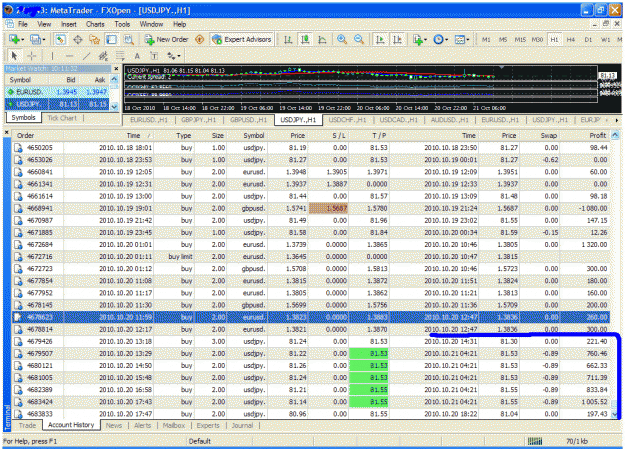The image size is (625, 449).
Task: Click the New Order toolbar button
Action: (166, 39)
